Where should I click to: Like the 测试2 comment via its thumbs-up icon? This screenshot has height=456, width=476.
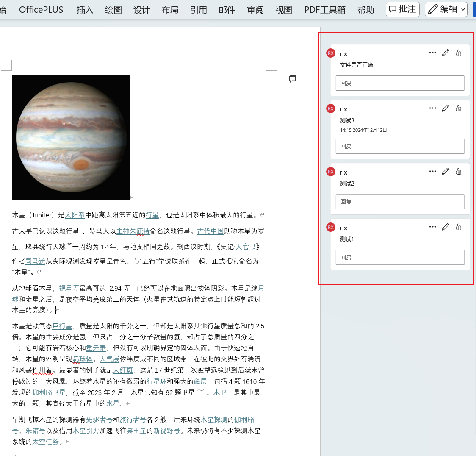click(458, 171)
